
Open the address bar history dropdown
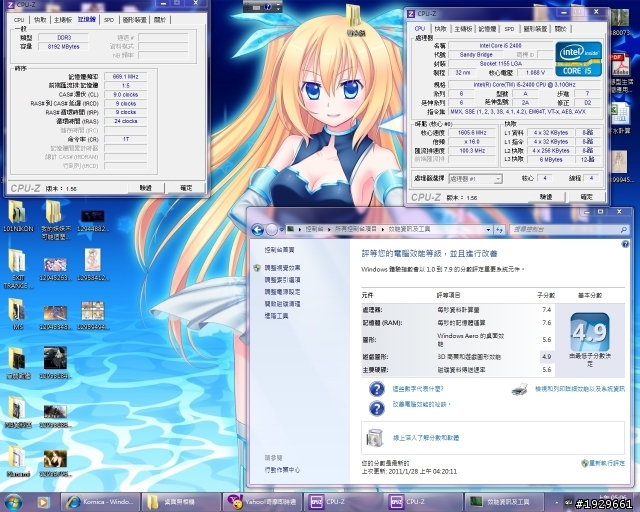pos(488,230)
